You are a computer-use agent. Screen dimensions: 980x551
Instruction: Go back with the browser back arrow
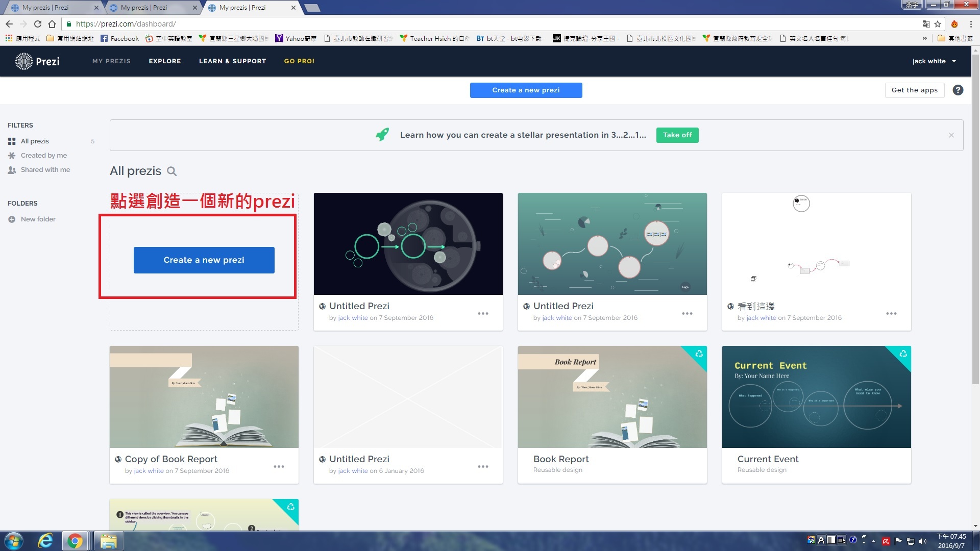[x=9, y=24]
